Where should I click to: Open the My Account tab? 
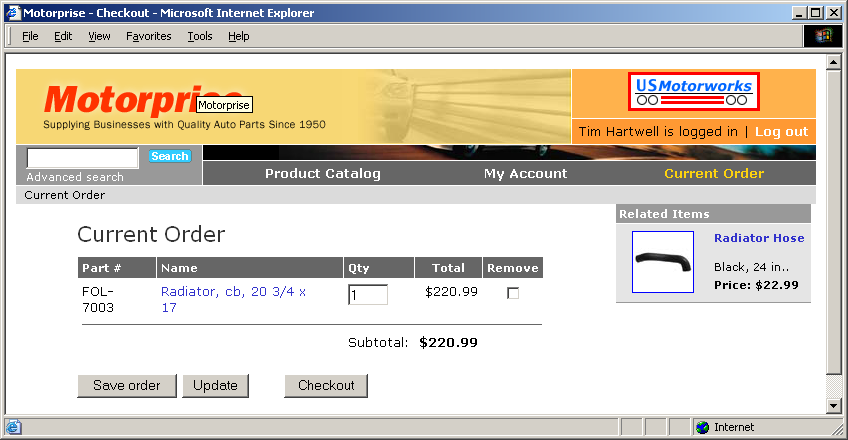526,174
